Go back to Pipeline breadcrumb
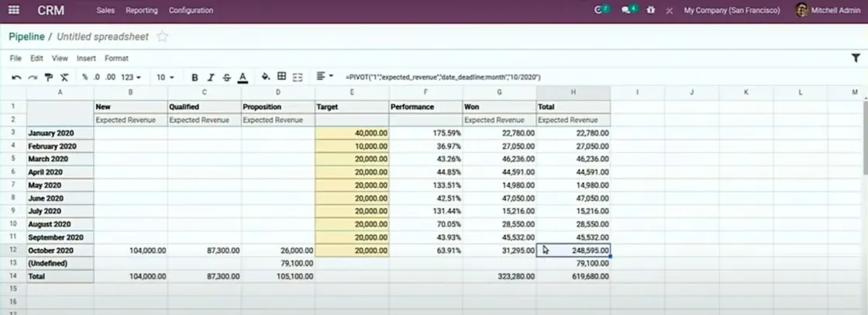The width and height of the screenshot is (868, 315). (26, 36)
